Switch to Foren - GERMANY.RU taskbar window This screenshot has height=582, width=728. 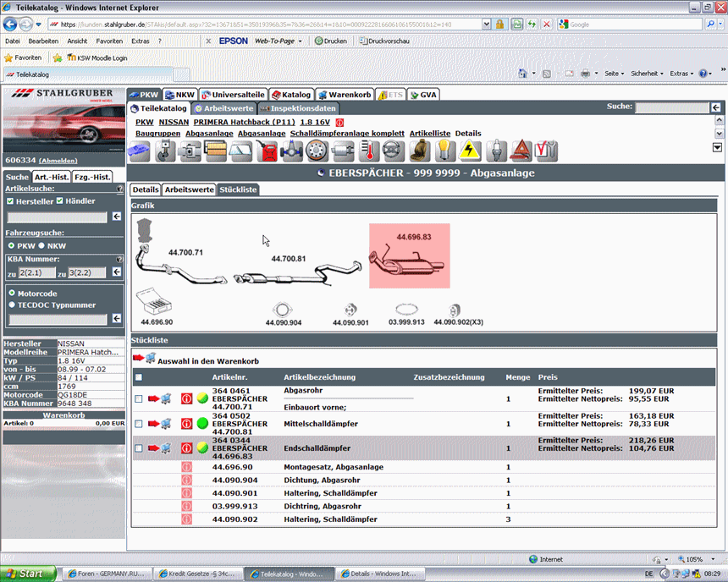click(108, 574)
